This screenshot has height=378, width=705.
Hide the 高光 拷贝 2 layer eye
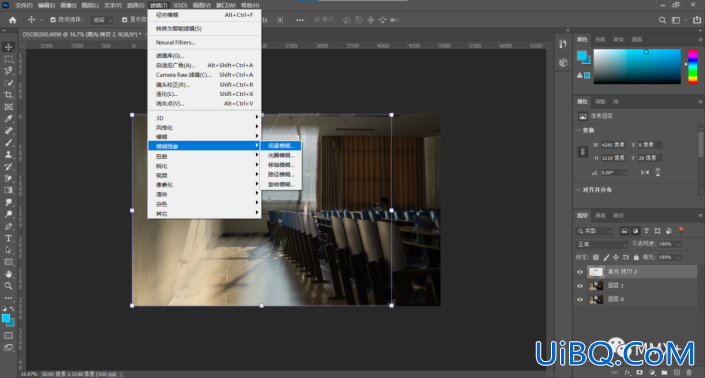(x=580, y=272)
